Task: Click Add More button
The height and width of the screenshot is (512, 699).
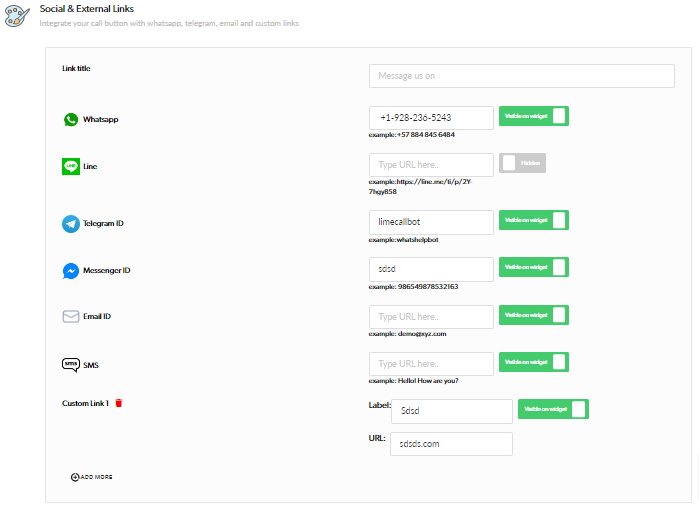Action: (x=92, y=477)
